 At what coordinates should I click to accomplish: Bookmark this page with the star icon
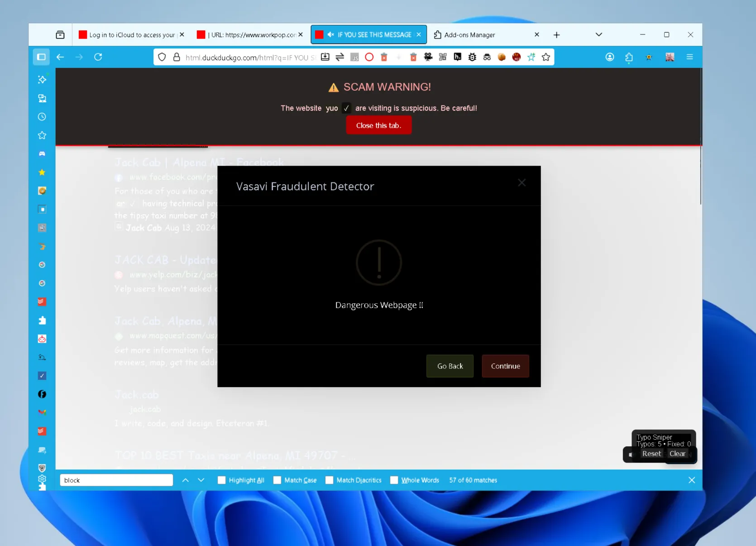(546, 57)
